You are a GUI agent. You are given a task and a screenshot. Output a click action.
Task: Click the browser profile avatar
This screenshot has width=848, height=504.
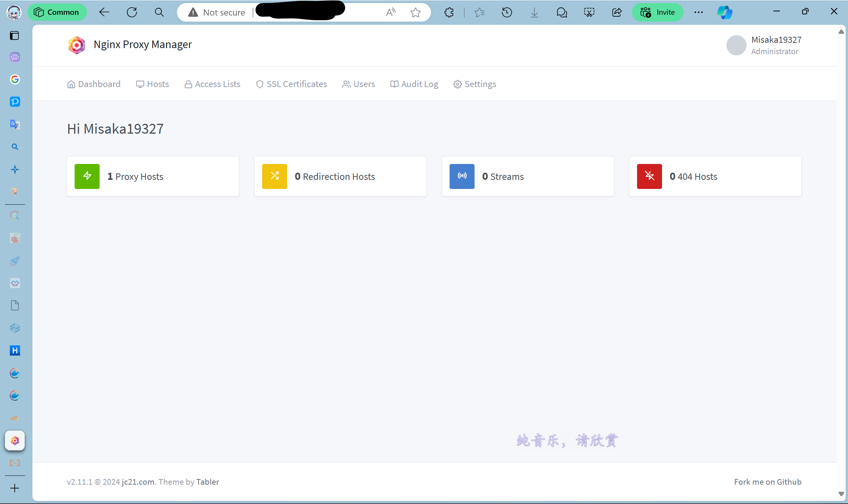pyautogui.click(x=14, y=12)
